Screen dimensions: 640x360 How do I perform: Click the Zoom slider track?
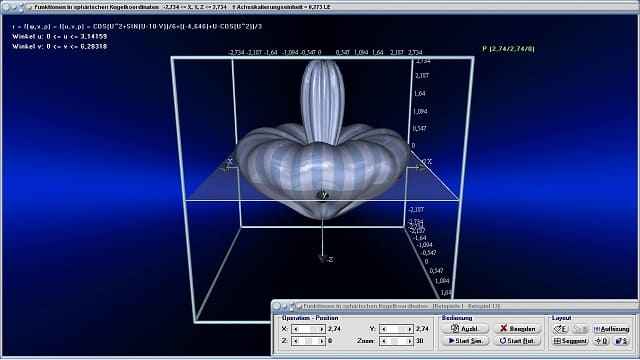point(396,341)
